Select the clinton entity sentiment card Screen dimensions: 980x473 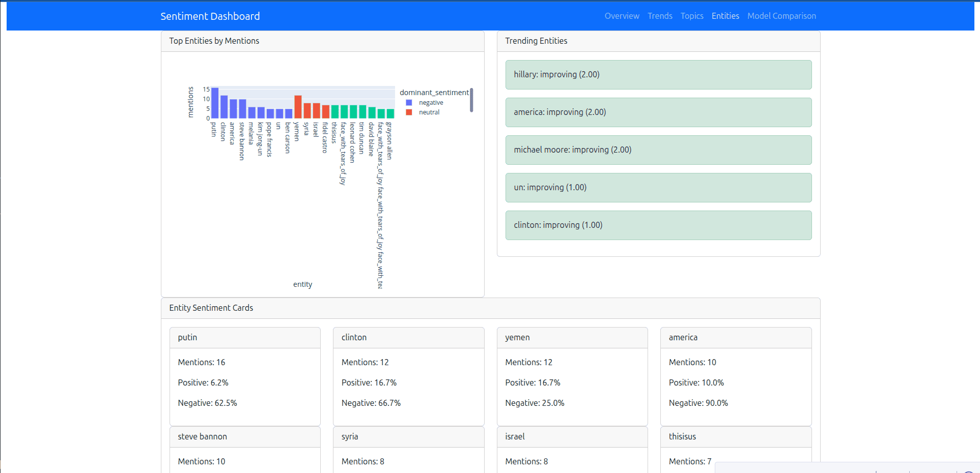408,376
